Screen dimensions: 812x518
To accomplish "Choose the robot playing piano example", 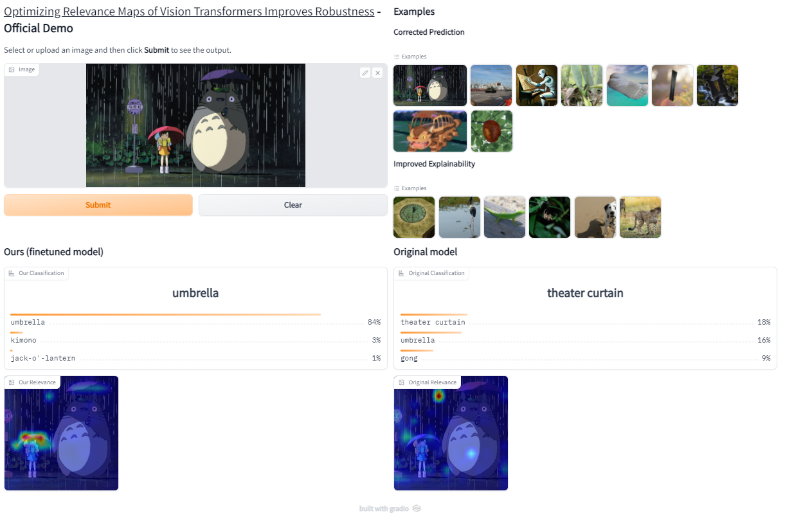I will pyautogui.click(x=537, y=85).
